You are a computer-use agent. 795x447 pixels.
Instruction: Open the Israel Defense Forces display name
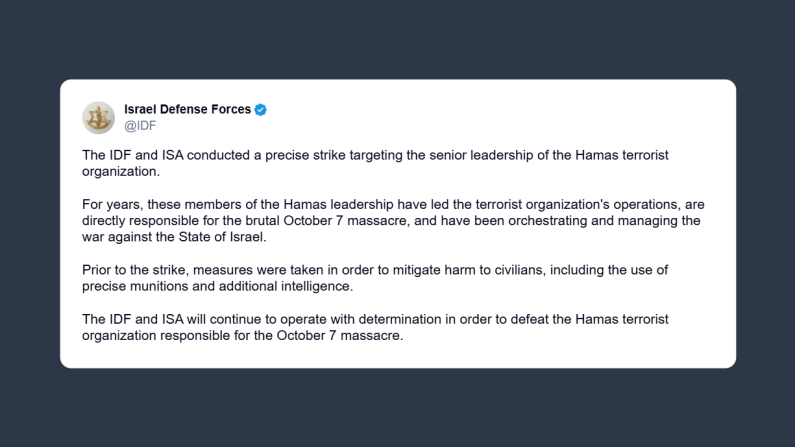[188, 109]
